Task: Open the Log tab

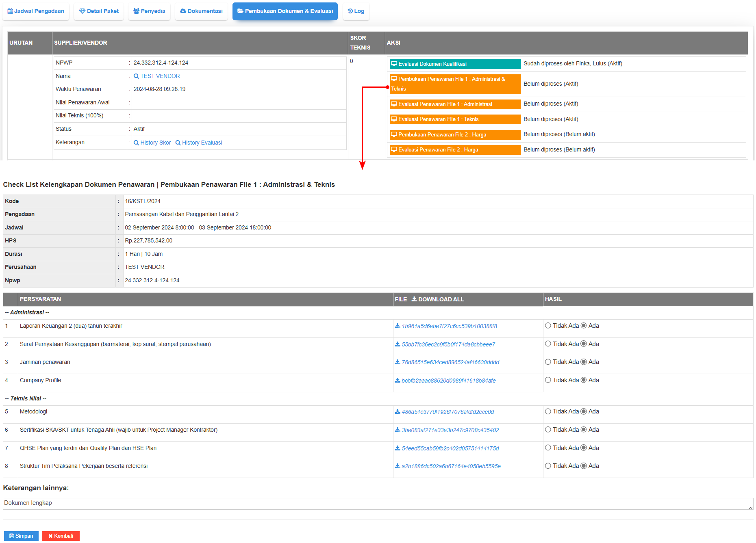Action: 356,11
